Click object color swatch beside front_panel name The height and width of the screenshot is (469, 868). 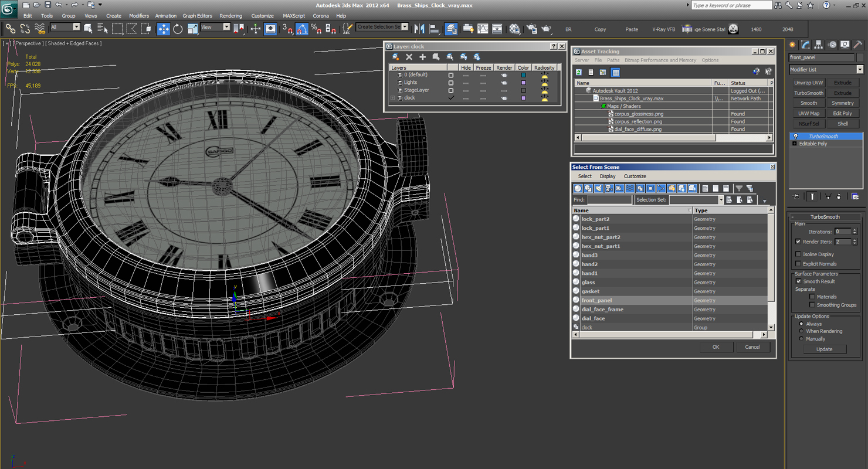pos(860,57)
